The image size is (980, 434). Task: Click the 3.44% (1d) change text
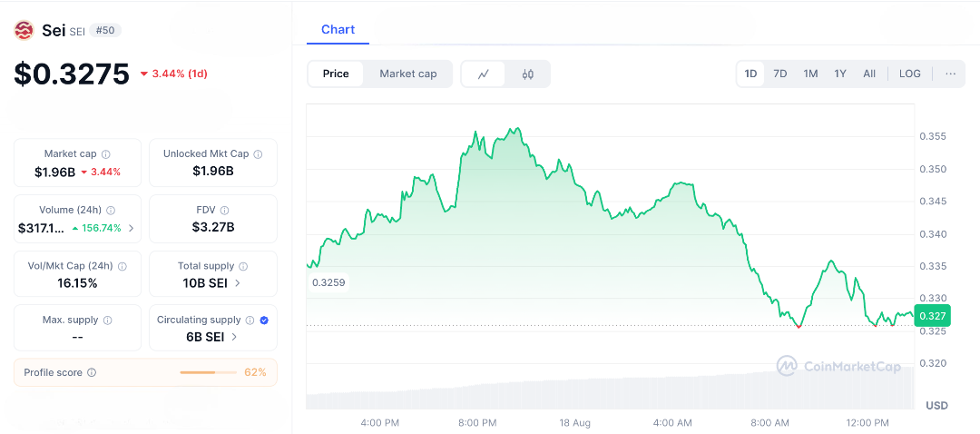tap(180, 74)
